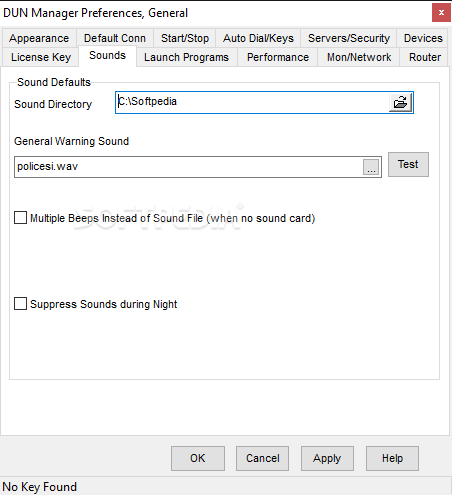Enable Multiple Beeps Instead of Sound File

[x=20, y=218]
